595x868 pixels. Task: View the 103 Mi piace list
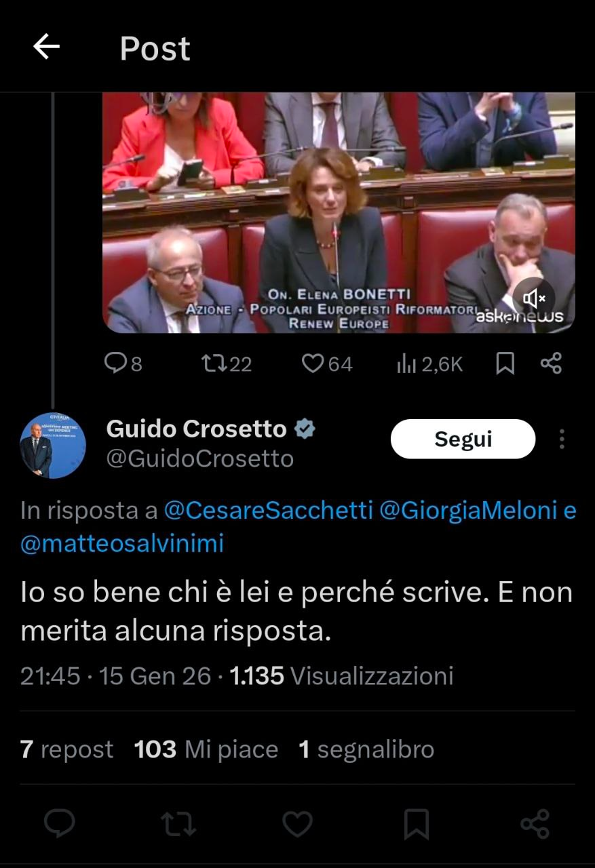(206, 749)
